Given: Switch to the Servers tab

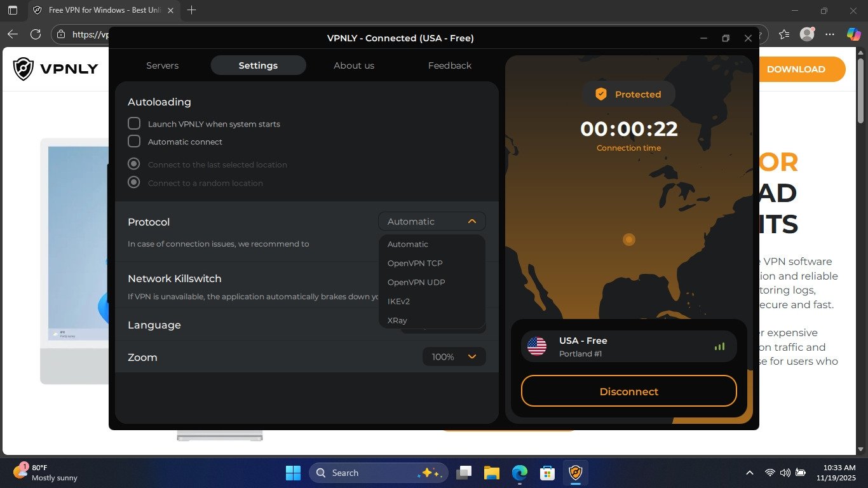Looking at the screenshot, I should coord(162,65).
